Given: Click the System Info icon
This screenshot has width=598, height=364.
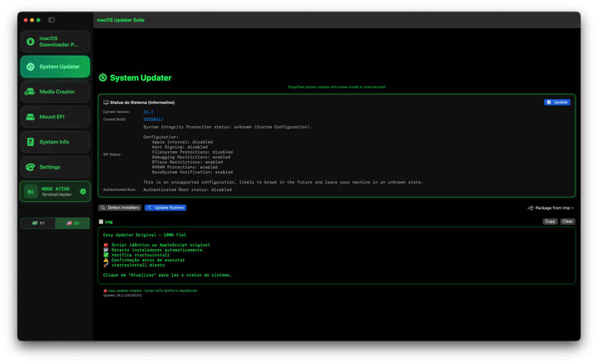Looking at the screenshot, I should [30, 142].
